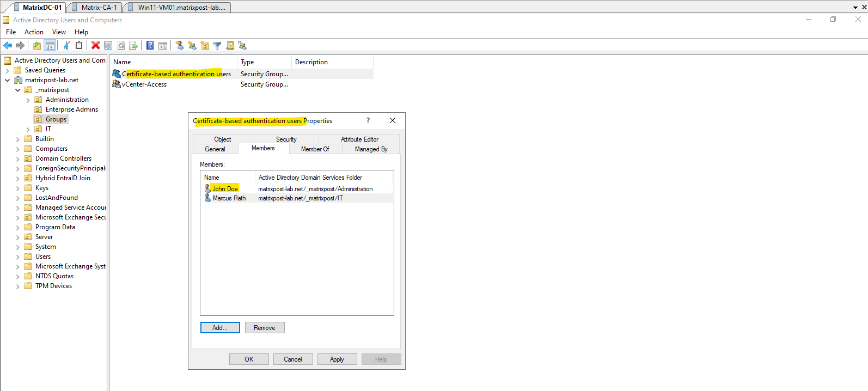Expand the Administration OU node

[28, 100]
